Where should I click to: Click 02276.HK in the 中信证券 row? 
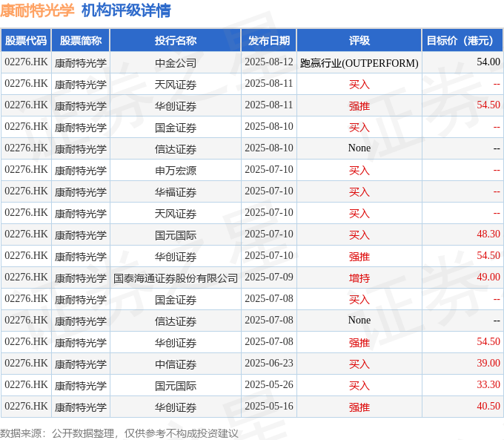[x=26, y=363]
